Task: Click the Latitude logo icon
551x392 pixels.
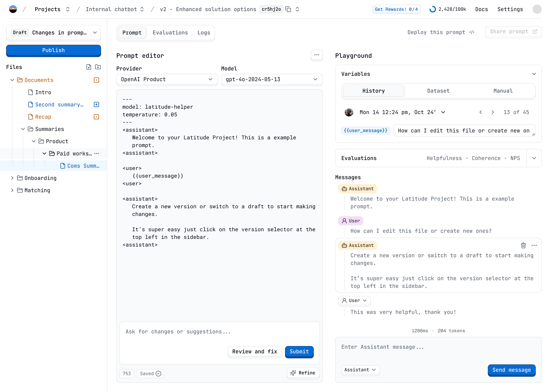Action: (13, 9)
